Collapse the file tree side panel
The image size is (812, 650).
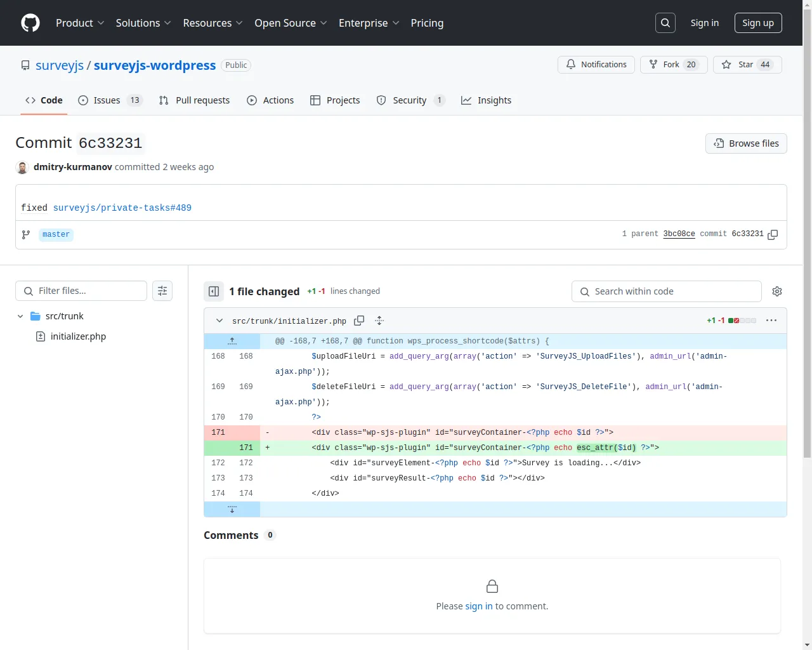pyautogui.click(x=214, y=291)
